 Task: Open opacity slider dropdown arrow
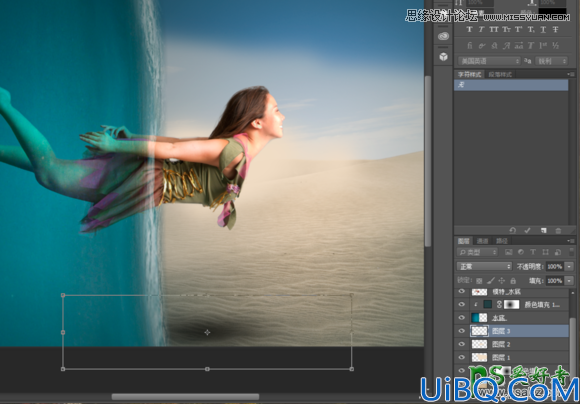(x=569, y=266)
